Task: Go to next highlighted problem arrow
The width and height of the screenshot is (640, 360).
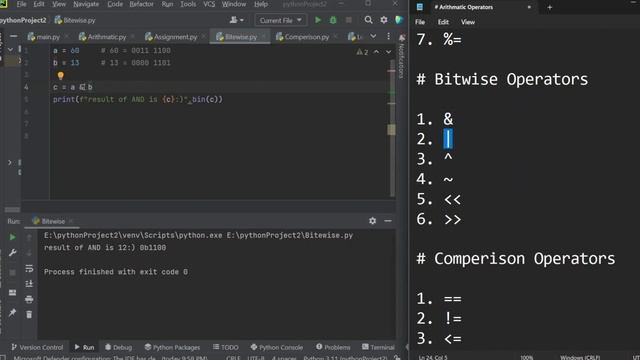Action: click(388, 52)
